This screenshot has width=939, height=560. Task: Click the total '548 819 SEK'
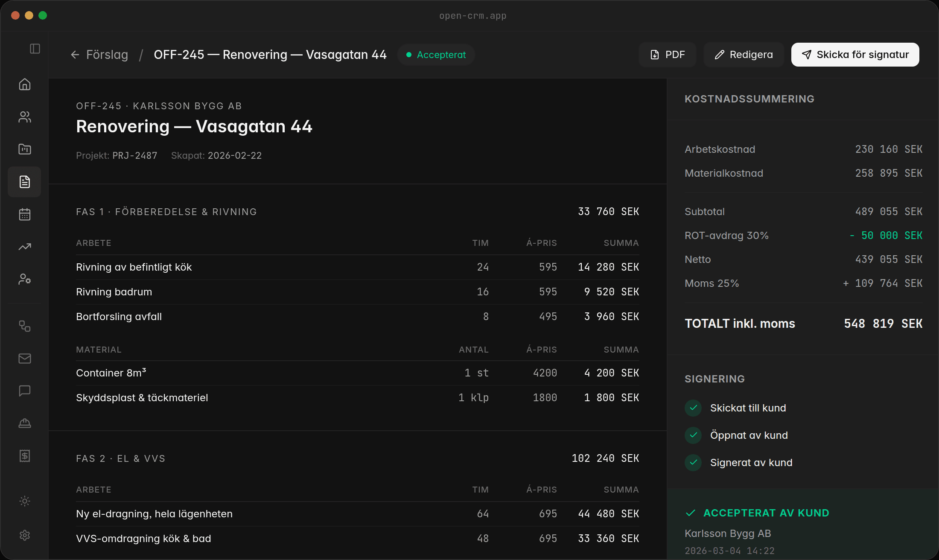pos(884,324)
